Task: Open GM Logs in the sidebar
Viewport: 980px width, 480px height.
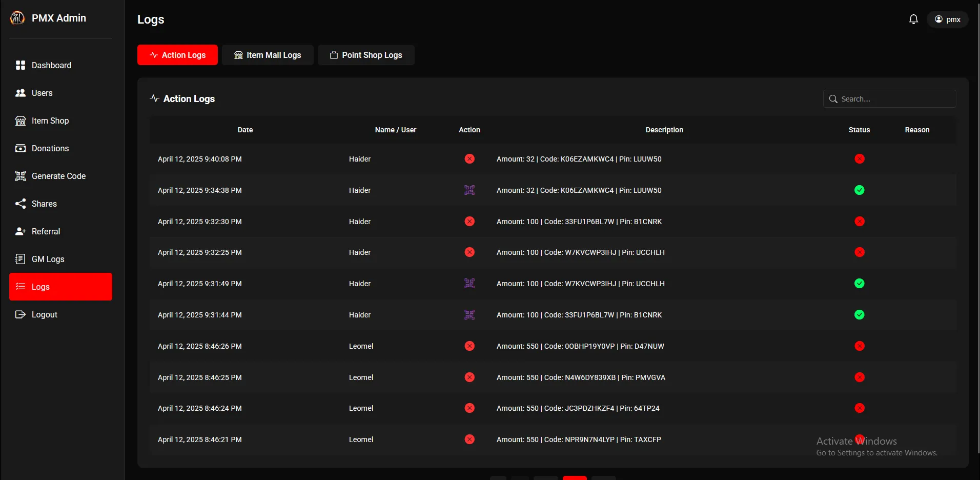Action: [x=48, y=259]
